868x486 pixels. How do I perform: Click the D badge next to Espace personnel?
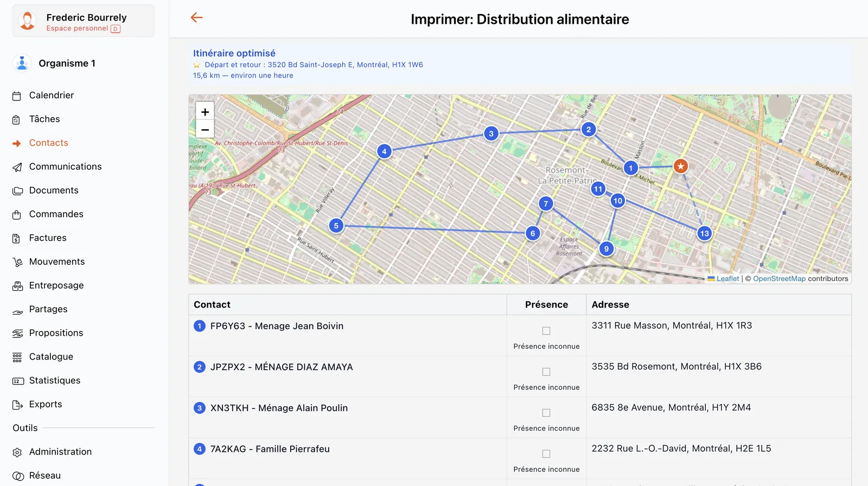point(116,29)
